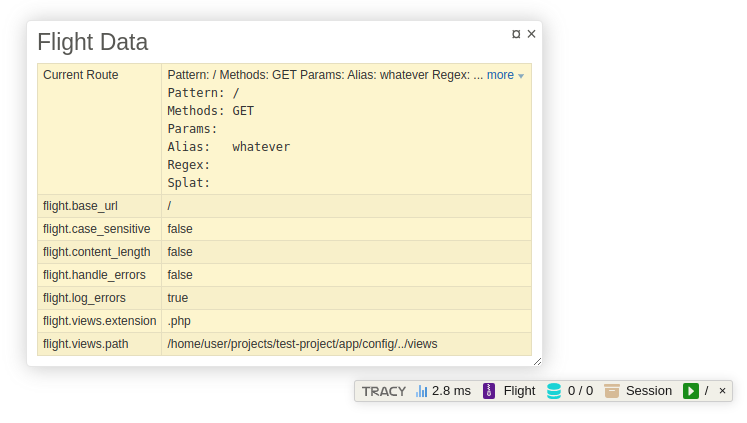The width and height of the screenshot is (747, 423).
Task: Click the purple Flight panel icon
Action: tap(489, 391)
